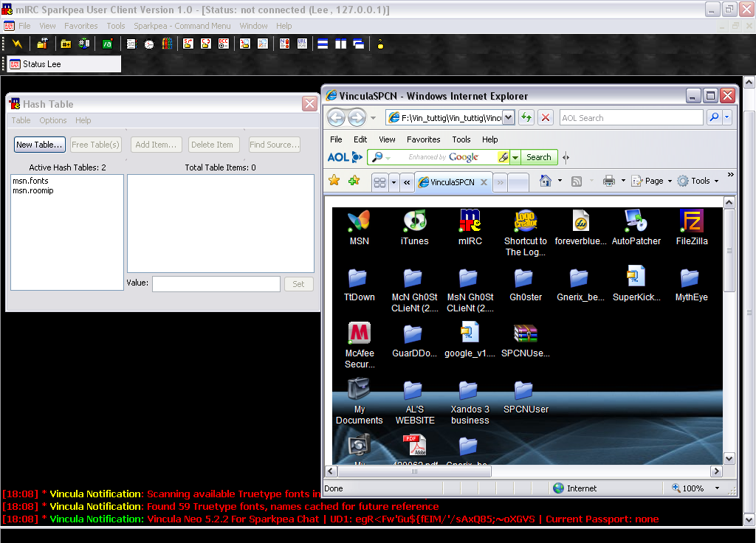
Task: Click the Add to Favorites icon
Action: (354, 181)
